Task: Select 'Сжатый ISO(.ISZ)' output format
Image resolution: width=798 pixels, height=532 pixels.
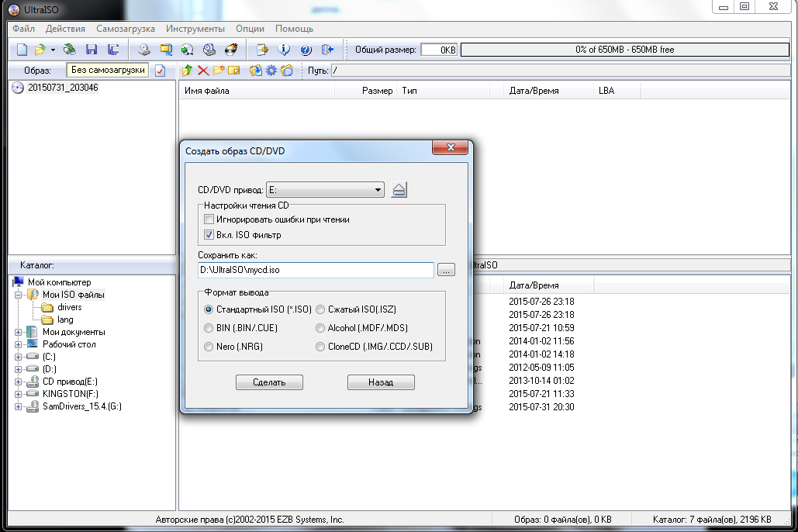Action: pos(320,309)
